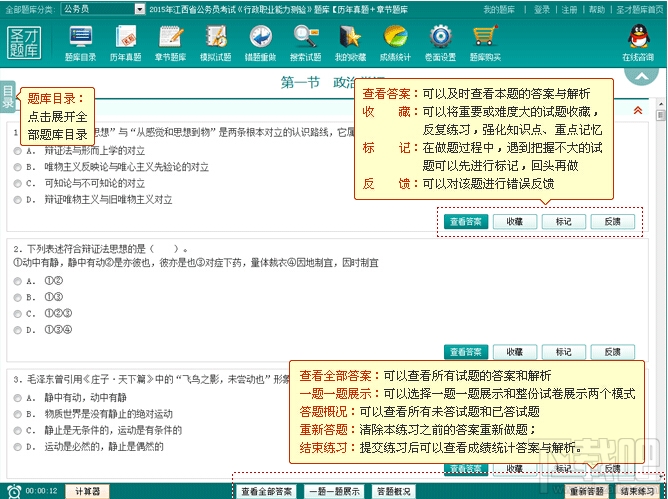Select option C 可知论与不可知论的对立
Image resolution: width=668 pixels, height=499 pixels.
pos(17,184)
